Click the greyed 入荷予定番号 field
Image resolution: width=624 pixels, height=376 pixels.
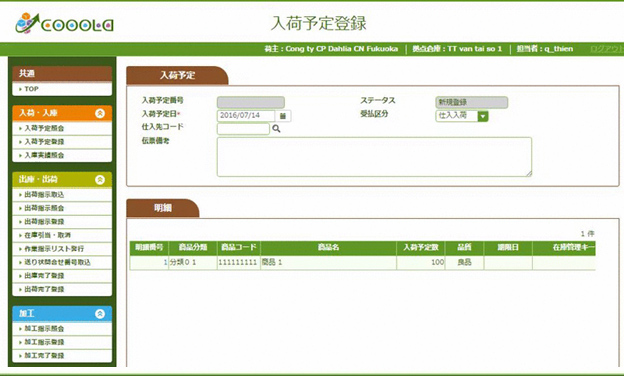[x=251, y=102]
